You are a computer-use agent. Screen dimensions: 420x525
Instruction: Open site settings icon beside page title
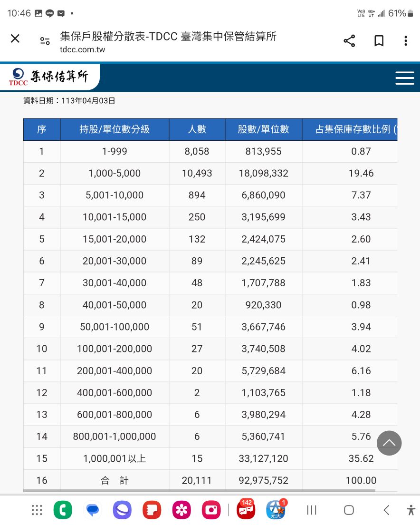(45, 41)
